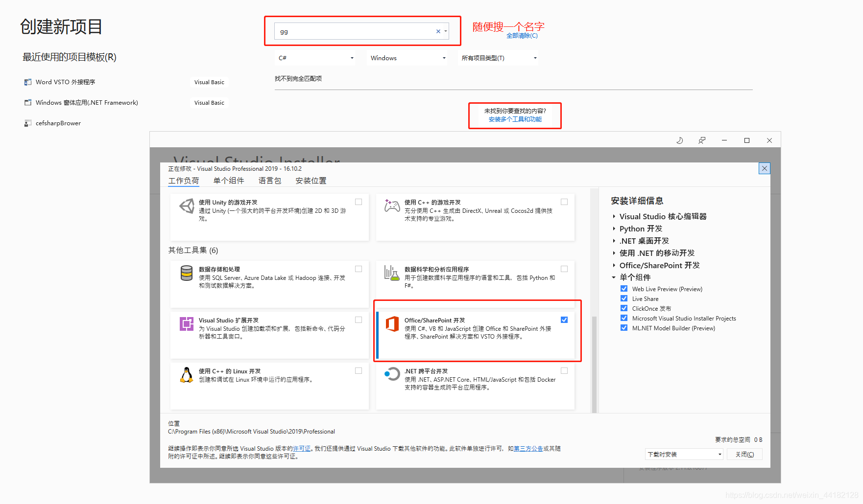Open the 许可证 license link
The height and width of the screenshot is (504, 863).
click(302, 449)
